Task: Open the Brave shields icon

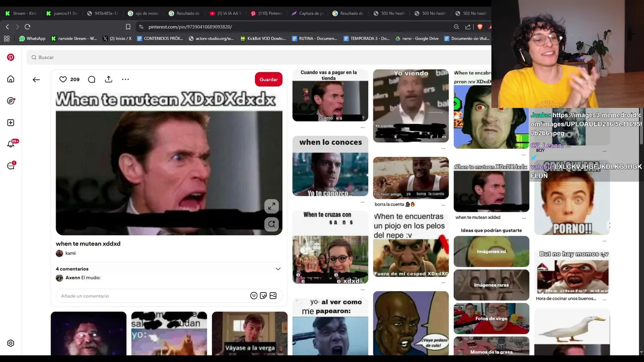Action: 479,27
